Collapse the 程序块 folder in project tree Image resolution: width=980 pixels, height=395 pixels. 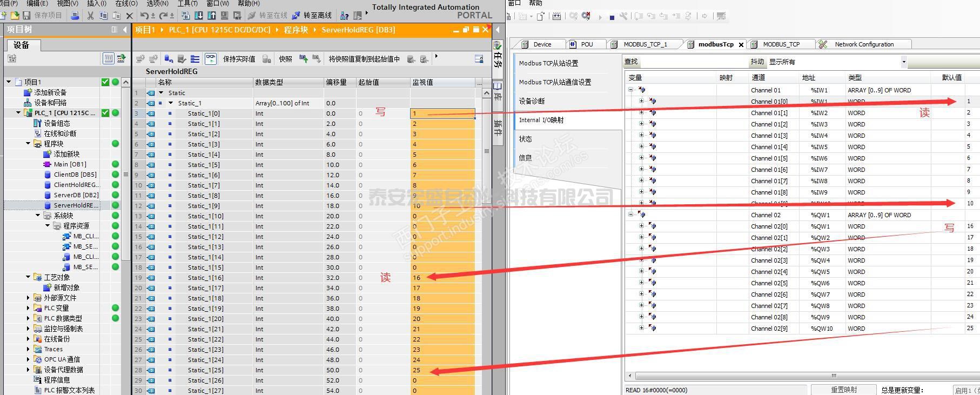[28, 144]
